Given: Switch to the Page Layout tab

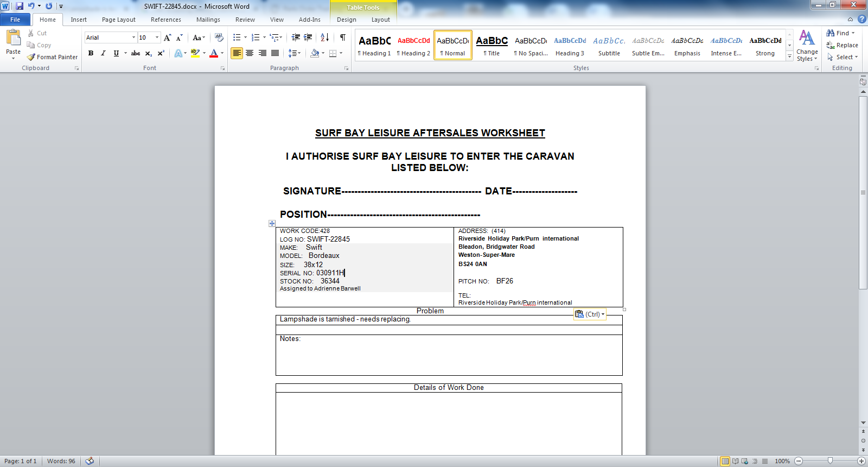Looking at the screenshot, I should point(119,20).
